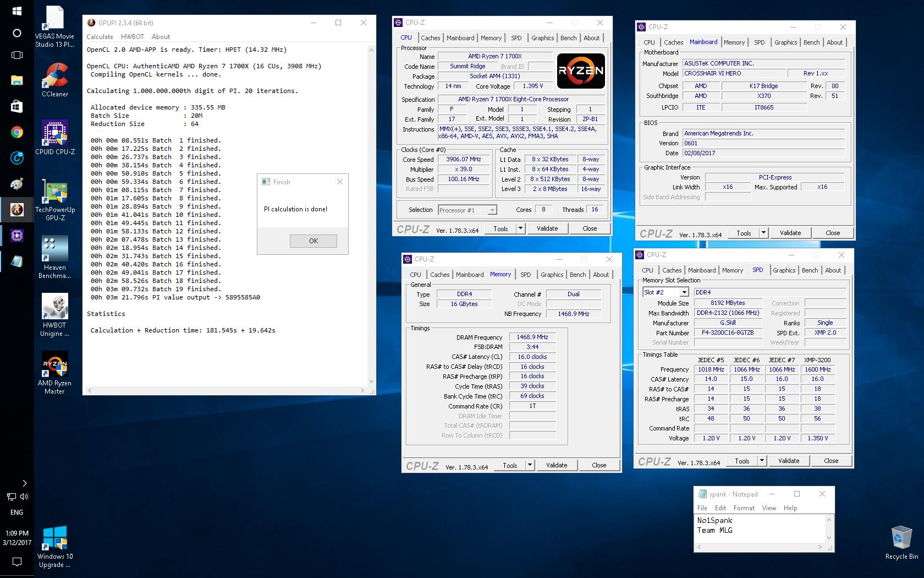The height and width of the screenshot is (578, 924).
Task: Open the CCleaner desktop icon
Action: (54, 80)
